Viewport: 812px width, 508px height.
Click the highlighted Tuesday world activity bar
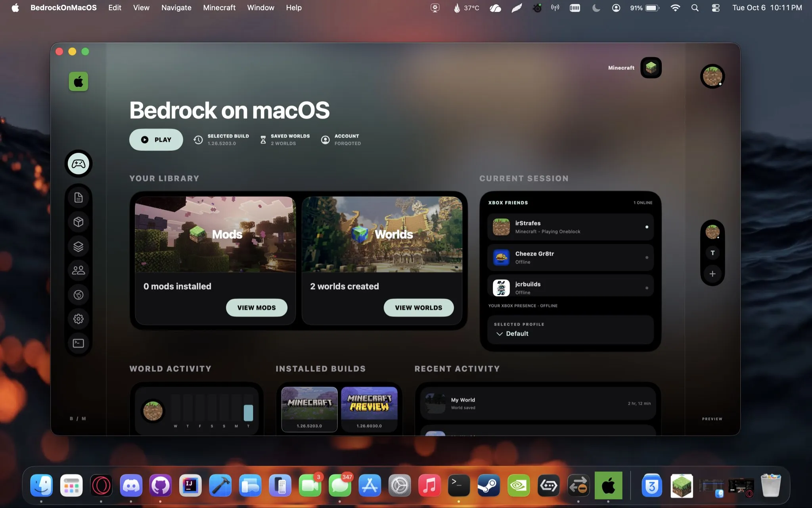[248, 413]
